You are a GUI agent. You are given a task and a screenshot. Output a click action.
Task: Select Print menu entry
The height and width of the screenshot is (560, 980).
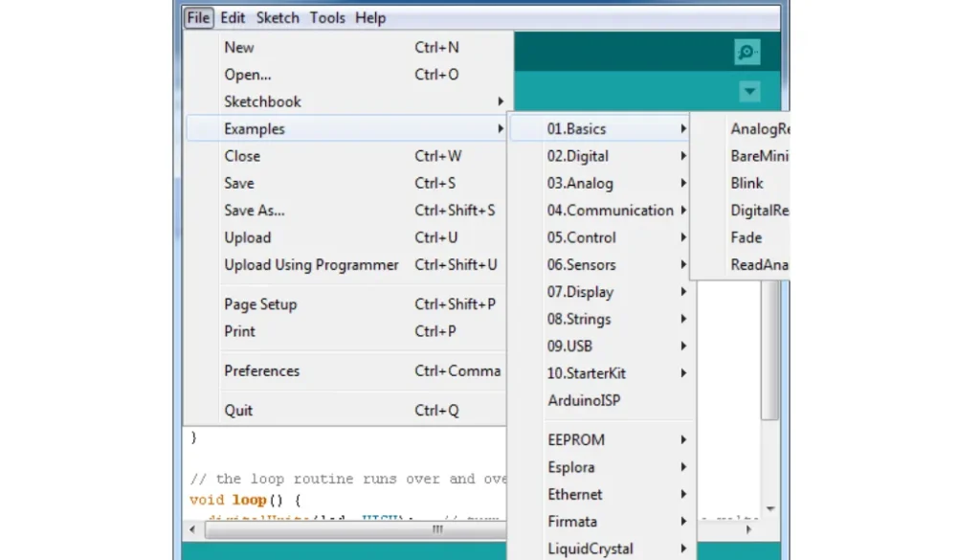pyautogui.click(x=345, y=331)
